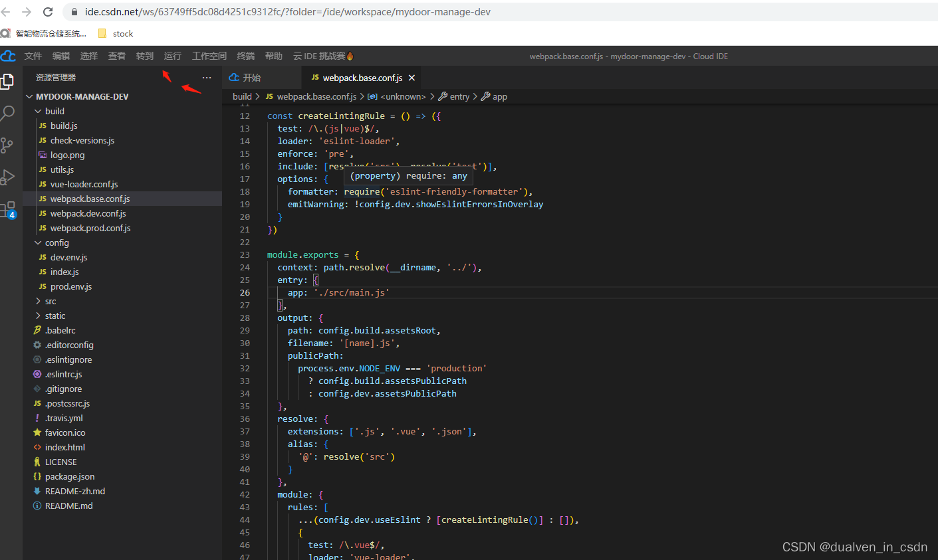
Task: Open the Run and Debug icon
Action: 9,177
